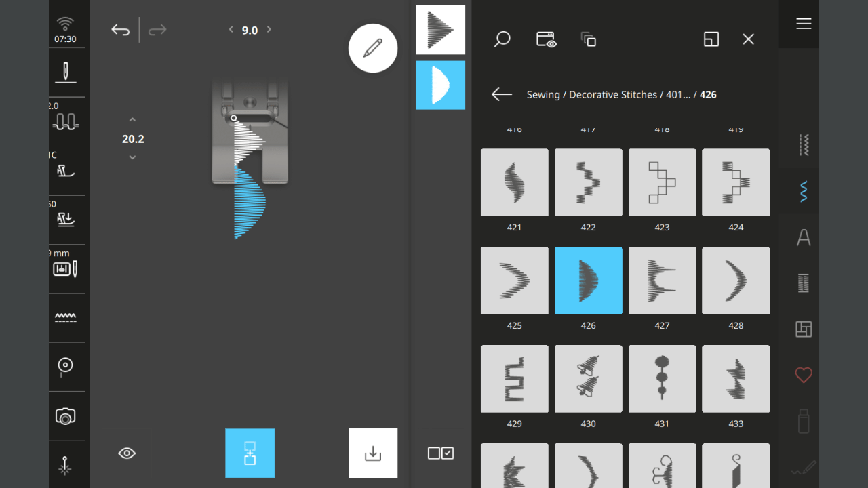This screenshot has height=488, width=868.
Task: Close the stitch selection panel
Action: coord(748,39)
